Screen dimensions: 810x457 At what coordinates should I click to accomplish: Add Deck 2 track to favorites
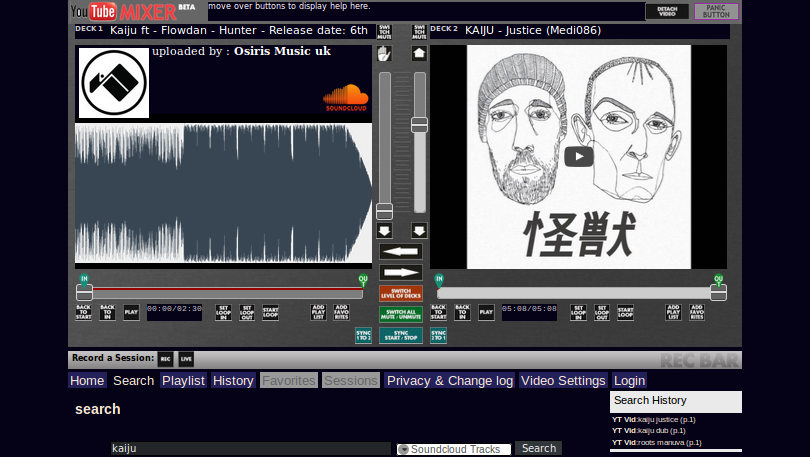coord(696,312)
